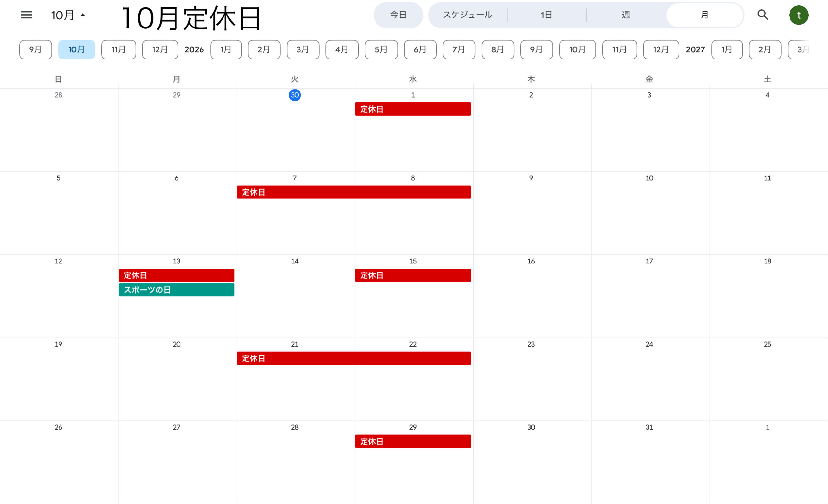Select the 9月 chip before 10月
The width and height of the screenshot is (828, 504).
[x=36, y=50]
